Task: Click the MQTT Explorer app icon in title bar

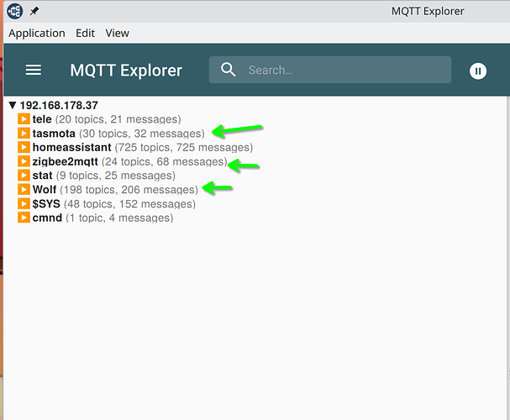Action: [15, 11]
